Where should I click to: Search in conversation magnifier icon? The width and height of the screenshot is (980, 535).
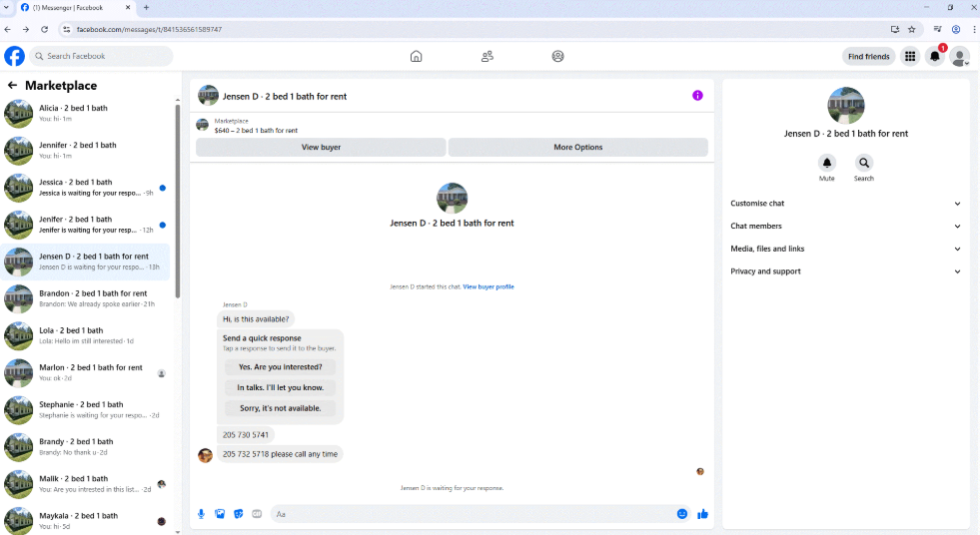[x=864, y=163]
